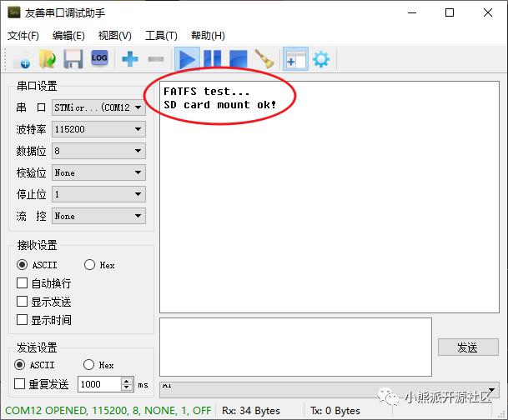Enable the 自动换行 checkbox

tap(22, 283)
